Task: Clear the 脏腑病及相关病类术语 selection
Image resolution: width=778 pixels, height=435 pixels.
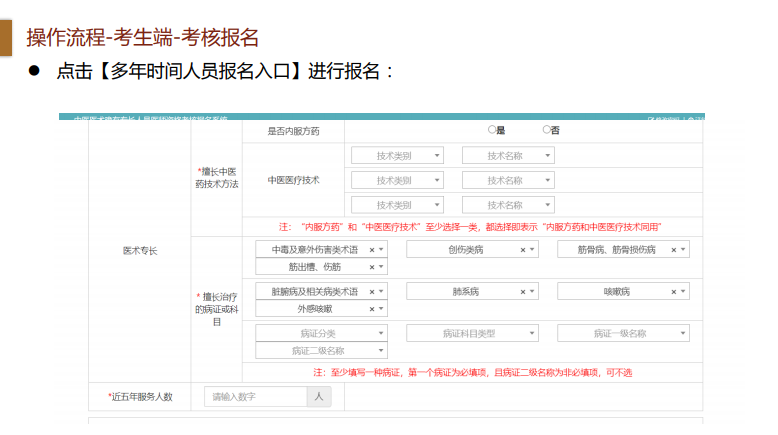Action: (372, 292)
